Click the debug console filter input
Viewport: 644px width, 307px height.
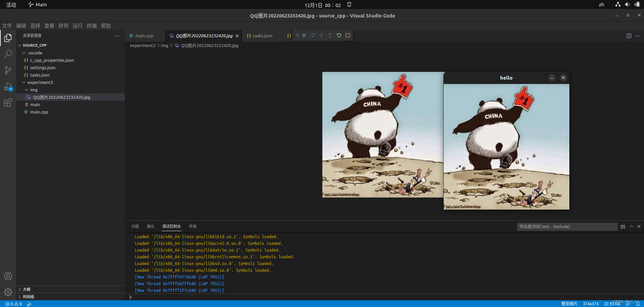click(567, 227)
